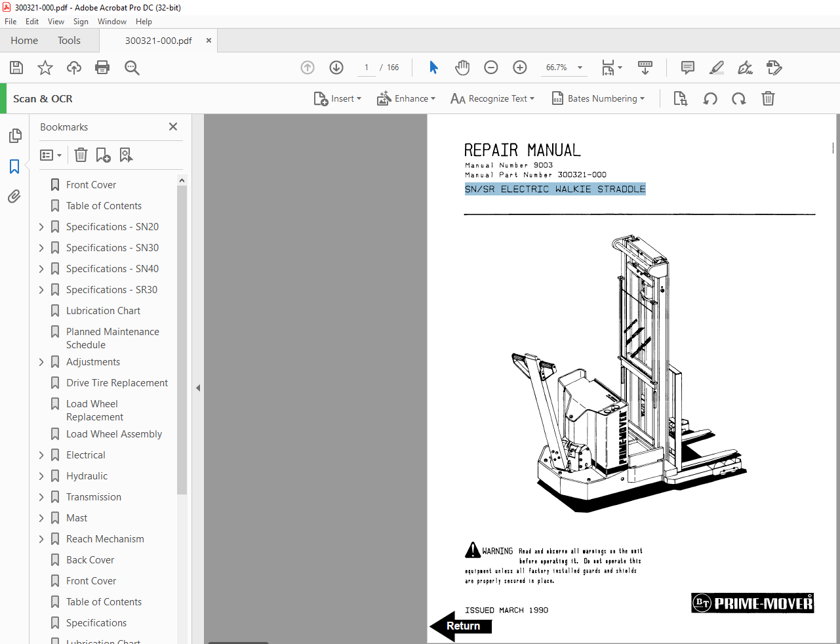Delete selected bookmark trash icon

pos(81,155)
